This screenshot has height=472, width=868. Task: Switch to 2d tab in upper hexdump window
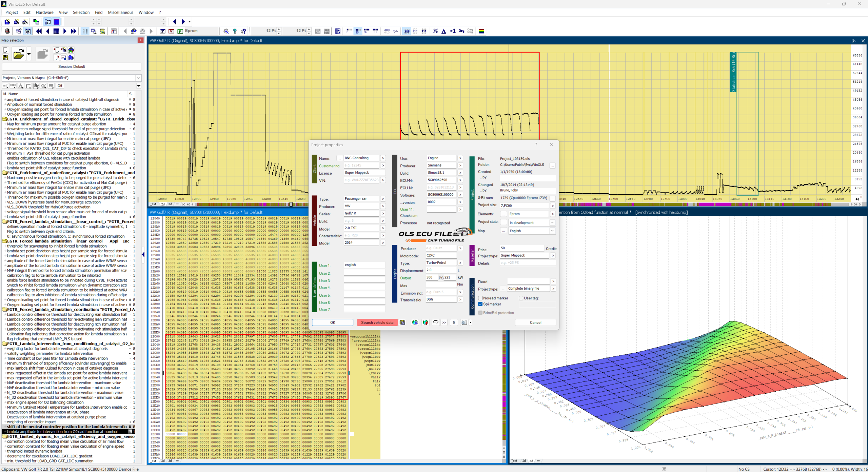click(x=163, y=204)
